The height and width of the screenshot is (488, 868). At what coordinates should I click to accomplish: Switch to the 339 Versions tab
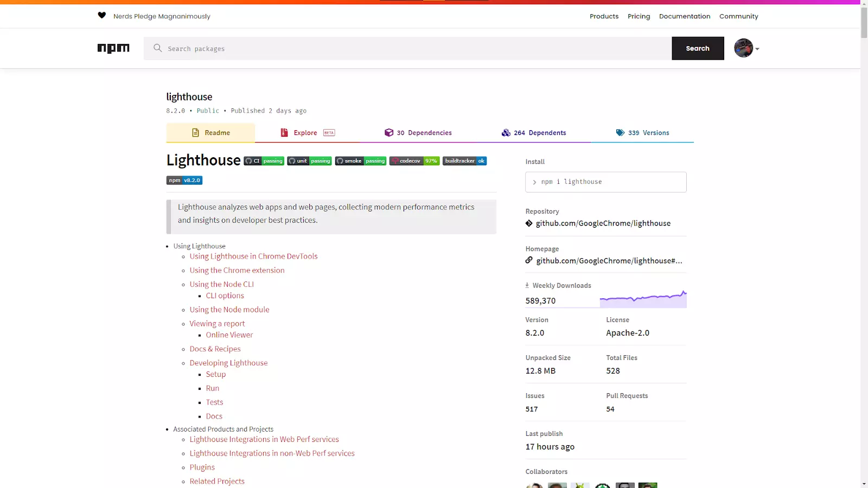[642, 133]
